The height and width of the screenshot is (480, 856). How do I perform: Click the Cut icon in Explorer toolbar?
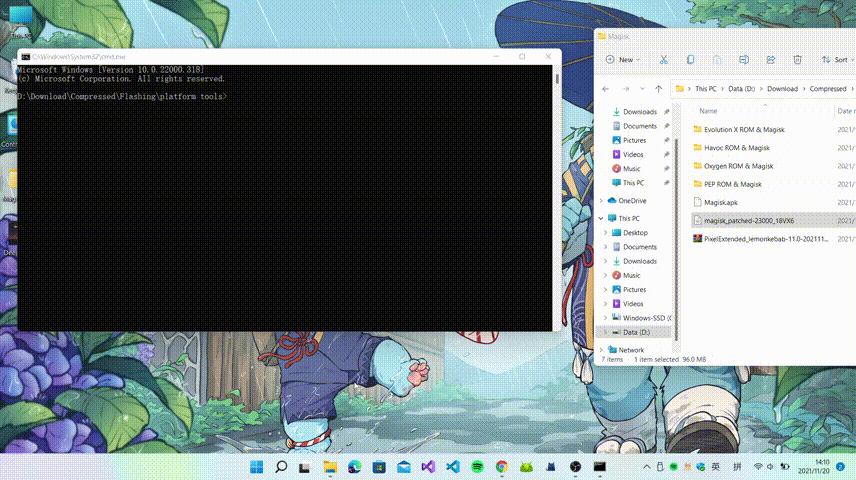click(663, 60)
